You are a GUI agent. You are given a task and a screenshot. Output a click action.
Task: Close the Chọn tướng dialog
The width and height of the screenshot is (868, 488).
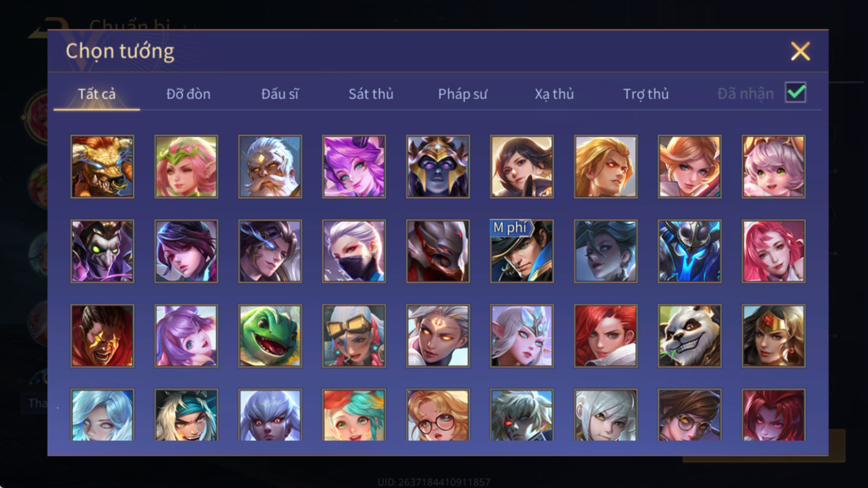(800, 51)
